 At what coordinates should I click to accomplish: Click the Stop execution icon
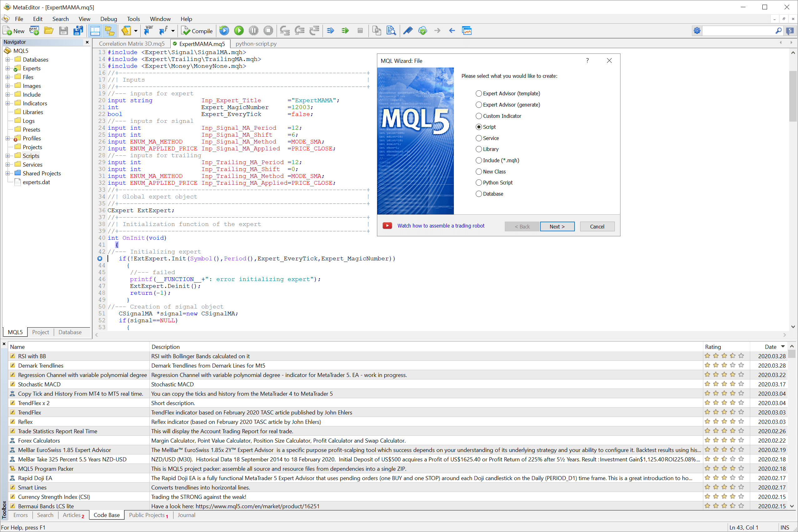269,30
